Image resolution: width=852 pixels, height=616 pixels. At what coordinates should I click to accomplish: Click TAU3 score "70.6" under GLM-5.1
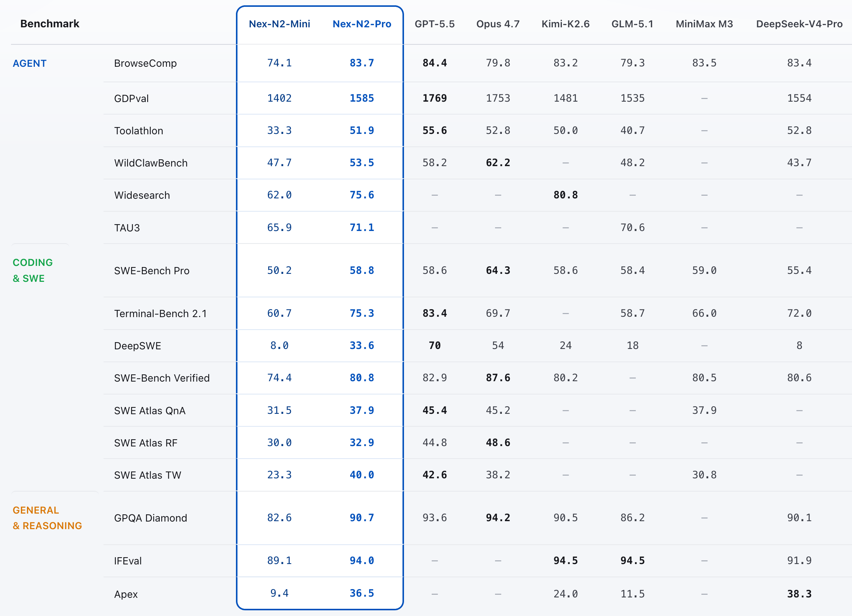click(632, 228)
